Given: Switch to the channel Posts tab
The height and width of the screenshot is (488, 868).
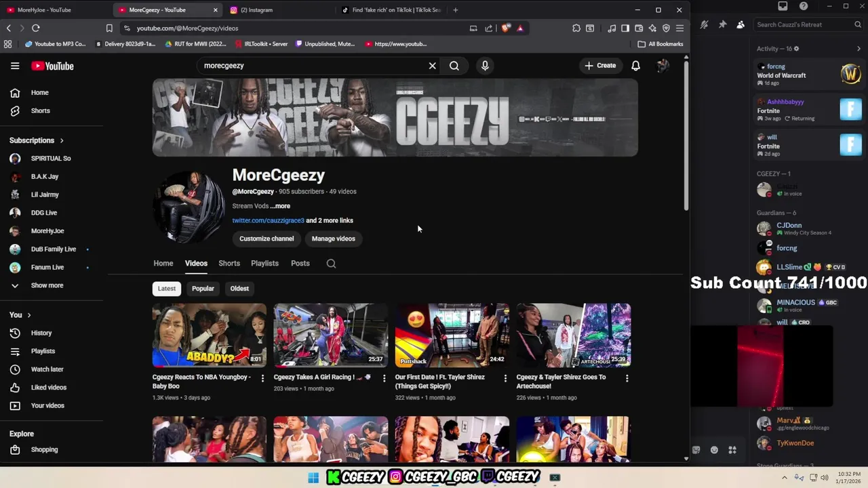Looking at the screenshot, I should point(300,263).
